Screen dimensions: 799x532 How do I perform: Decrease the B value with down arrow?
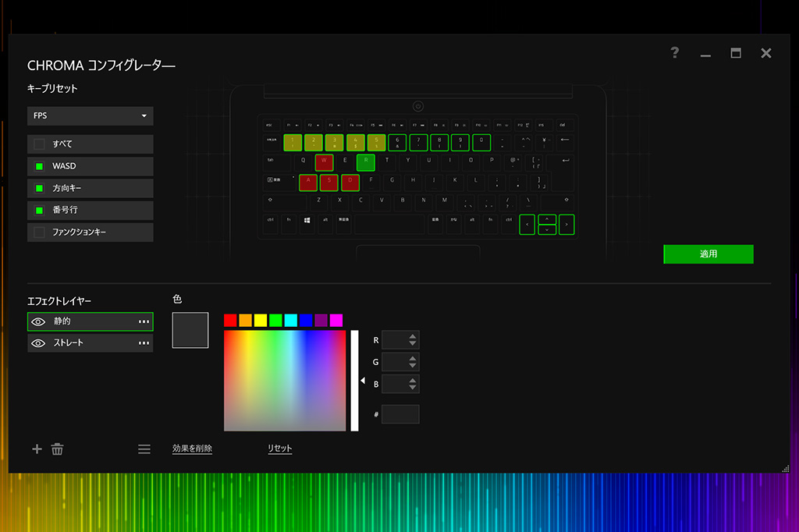(x=413, y=387)
